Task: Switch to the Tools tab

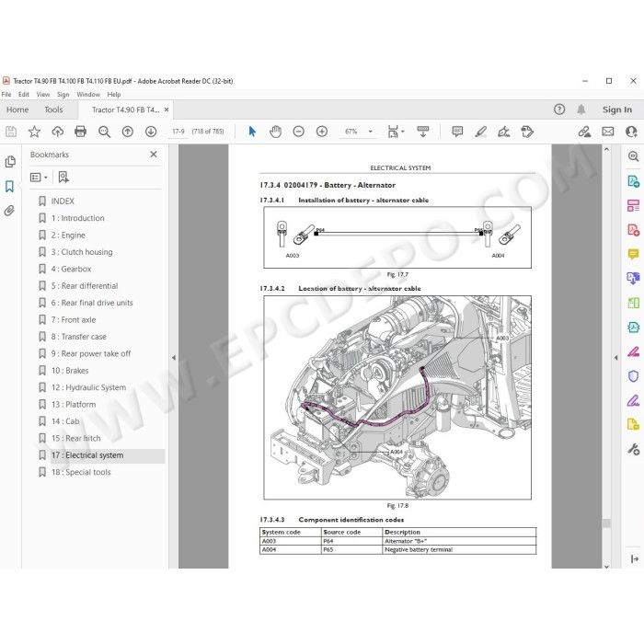Action: (53, 109)
